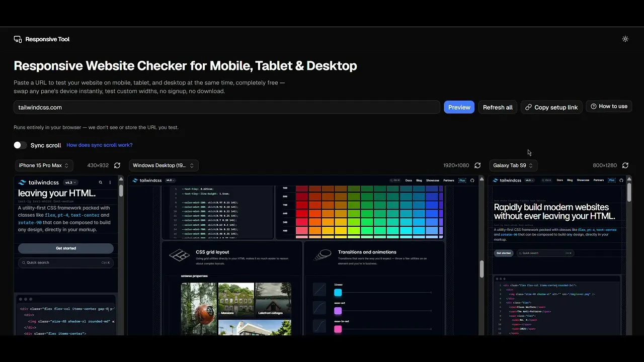Image resolution: width=644 pixels, height=362 pixels.
Task: Click the iPhone preview vertical scrollbar thumb
Action: 121,191
